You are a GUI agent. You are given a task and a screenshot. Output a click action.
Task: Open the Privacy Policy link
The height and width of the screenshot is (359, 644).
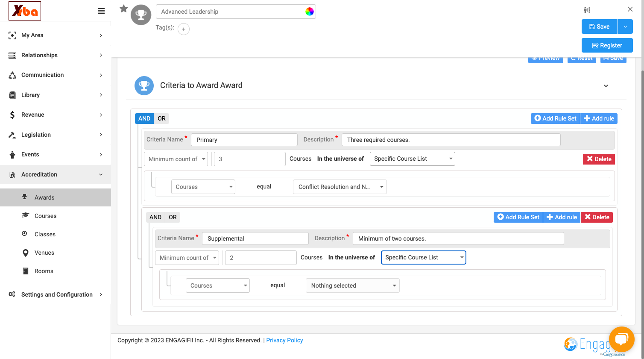pos(284,340)
